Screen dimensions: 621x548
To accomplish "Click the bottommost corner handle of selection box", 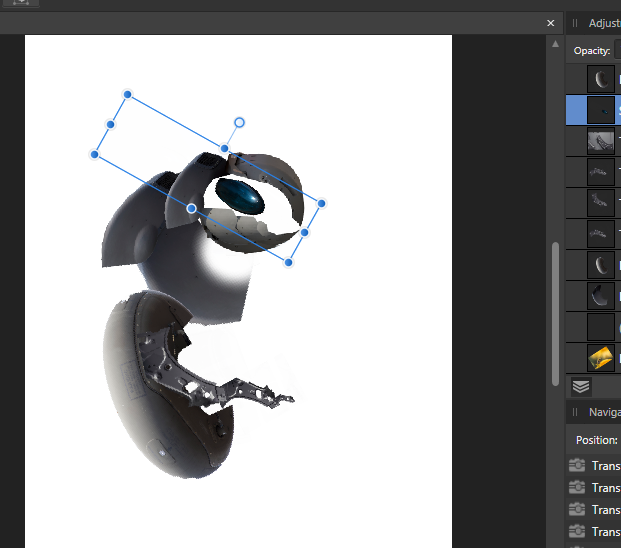I will click(289, 262).
